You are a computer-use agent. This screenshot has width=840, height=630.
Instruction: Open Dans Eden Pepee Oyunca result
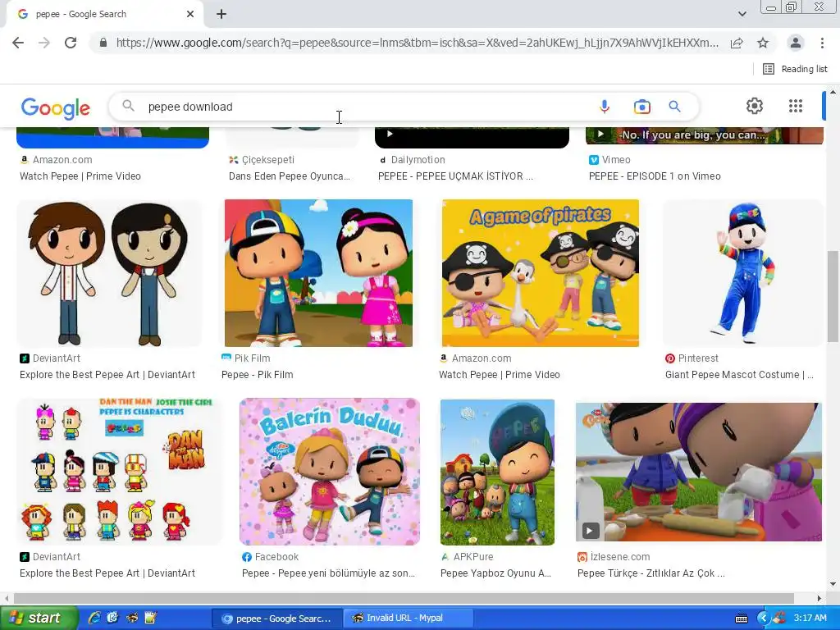(x=290, y=176)
